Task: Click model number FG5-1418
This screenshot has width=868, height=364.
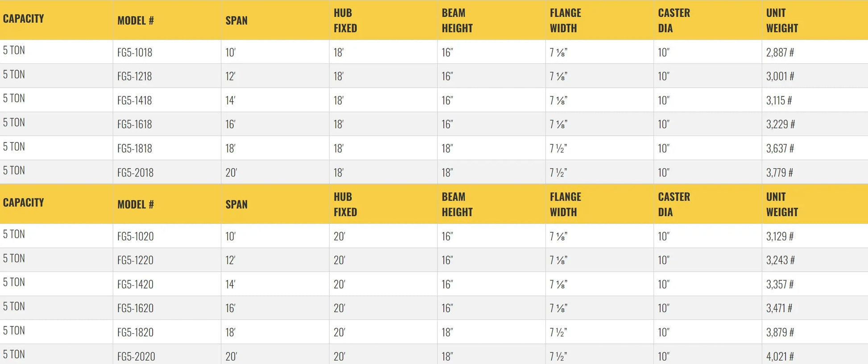Action: 135,100
